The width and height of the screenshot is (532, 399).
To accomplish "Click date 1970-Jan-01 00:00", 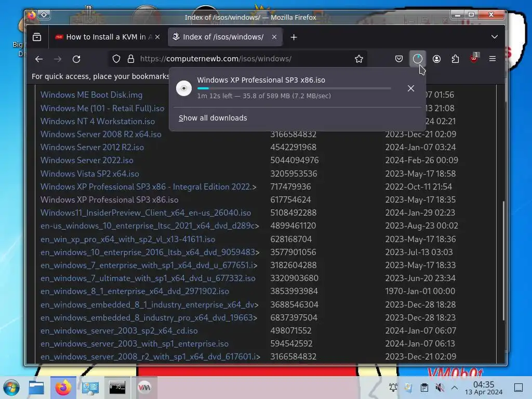I will coord(420,291).
